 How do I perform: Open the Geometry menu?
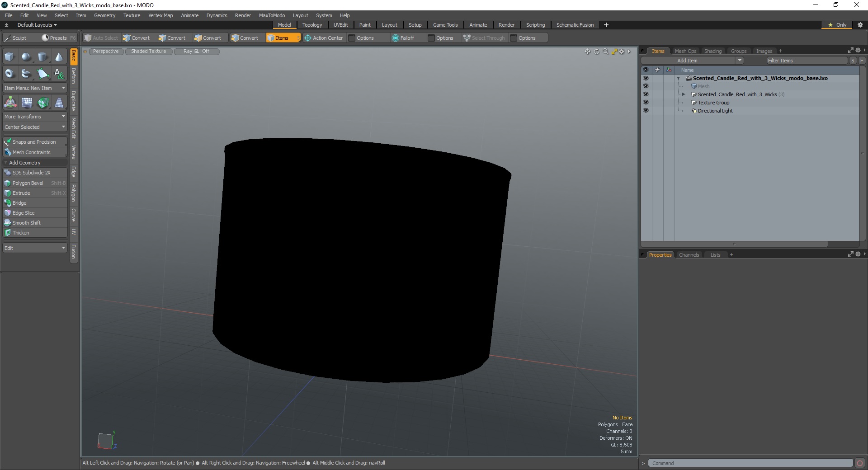[x=104, y=15]
